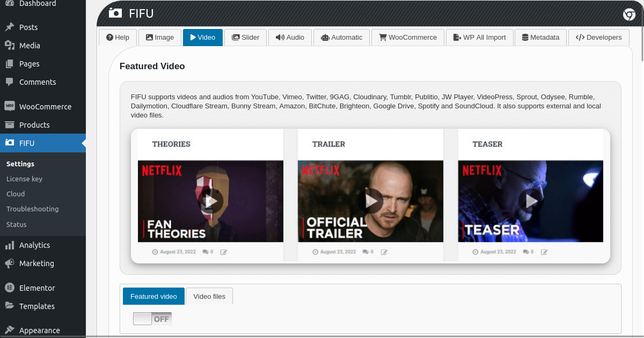Click clock icon under TEASER post
Image resolution: width=644 pixels, height=338 pixels.
[x=476, y=252]
